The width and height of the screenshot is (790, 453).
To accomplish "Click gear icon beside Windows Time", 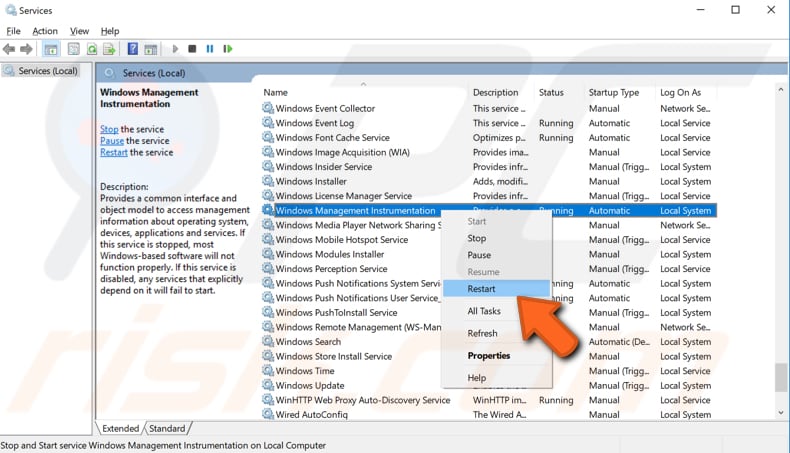I will [268, 370].
